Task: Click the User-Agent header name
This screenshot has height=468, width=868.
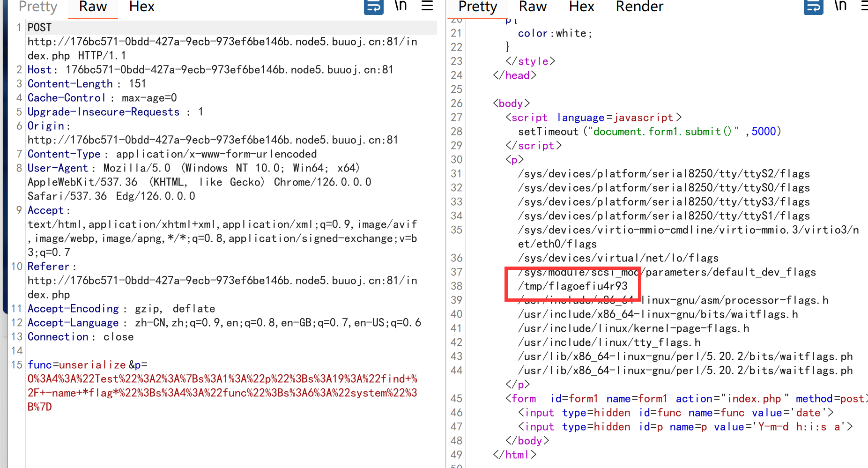Action: click(x=58, y=168)
